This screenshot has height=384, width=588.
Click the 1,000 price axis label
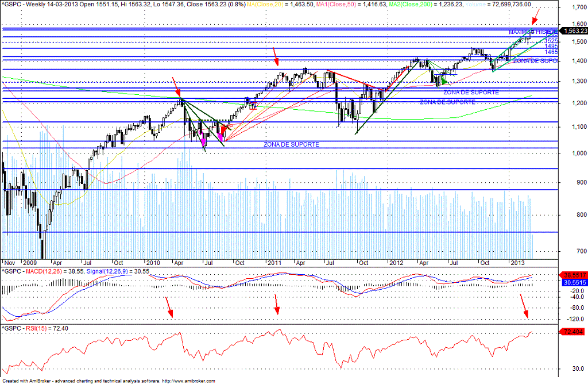(579, 153)
